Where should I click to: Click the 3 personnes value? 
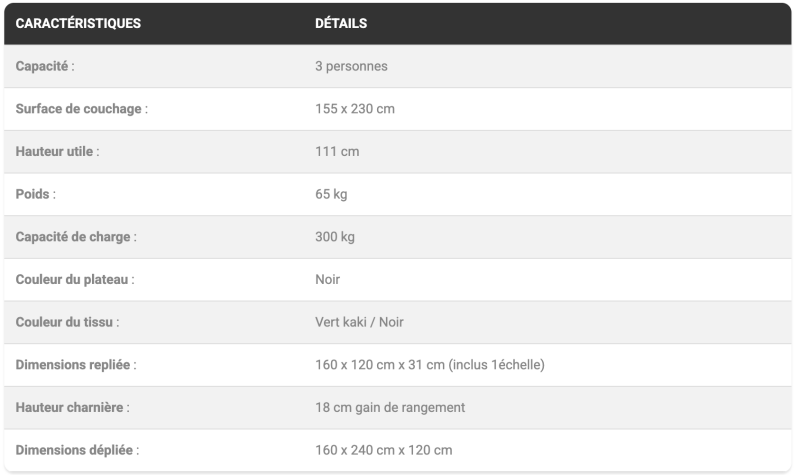point(351,67)
